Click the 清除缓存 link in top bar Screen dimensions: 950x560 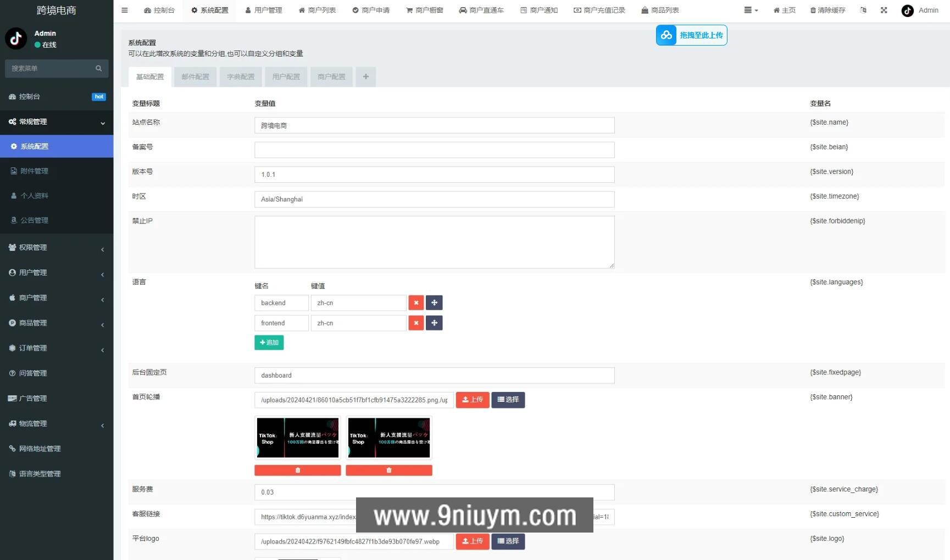(827, 10)
